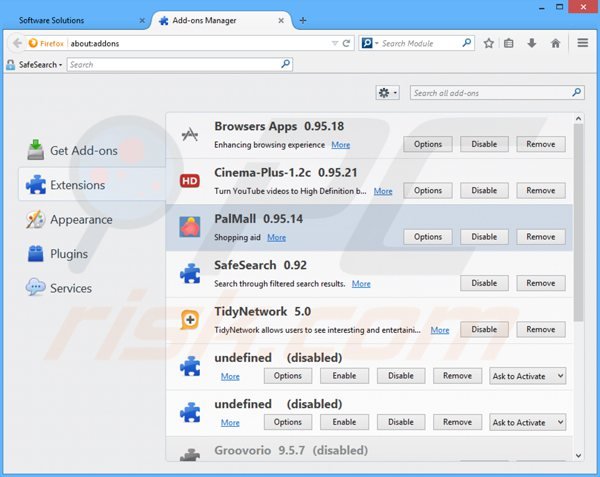The width and height of the screenshot is (600, 477).
Task: Click the SafeSearch padlock icon
Action: pyautogui.click(x=11, y=65)
